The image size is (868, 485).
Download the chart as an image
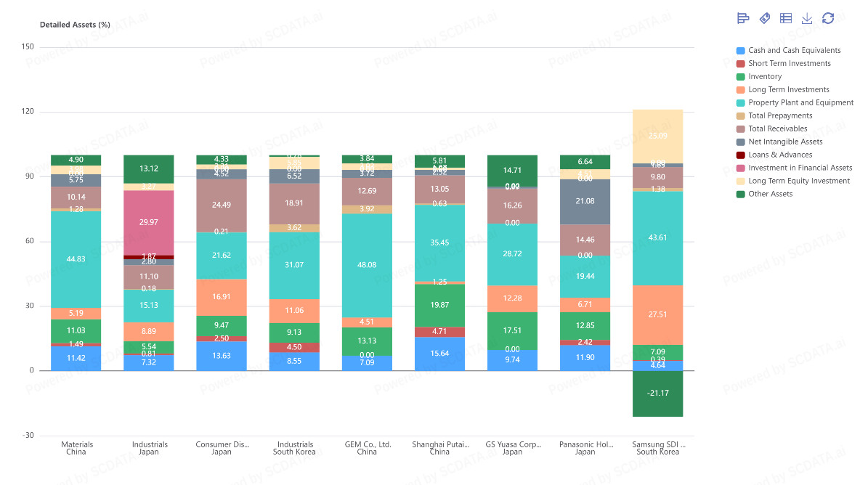click(807, 18)
